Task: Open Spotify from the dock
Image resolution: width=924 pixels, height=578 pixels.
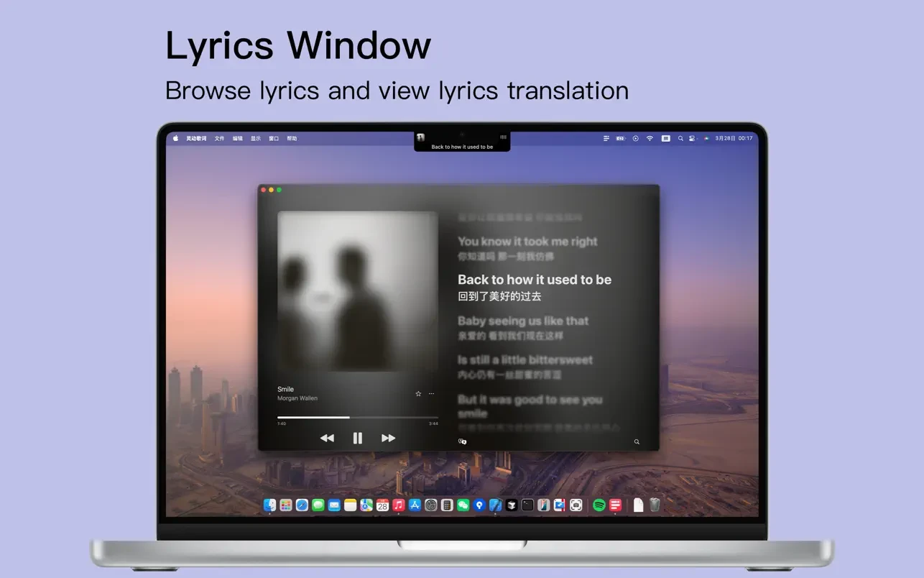Action: point(599,505)
